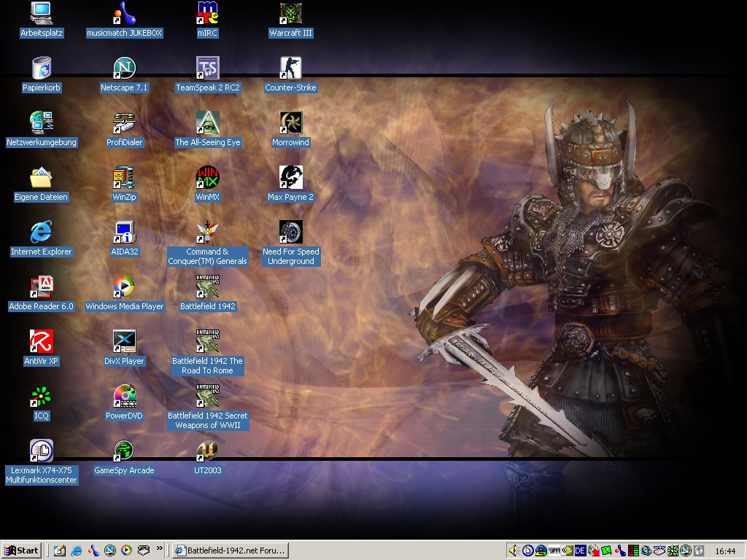Select Battlefield 1942 The Road To Rome
Image resolution: width=747 pixels, height=560 pixels.
tap(208, 352)
